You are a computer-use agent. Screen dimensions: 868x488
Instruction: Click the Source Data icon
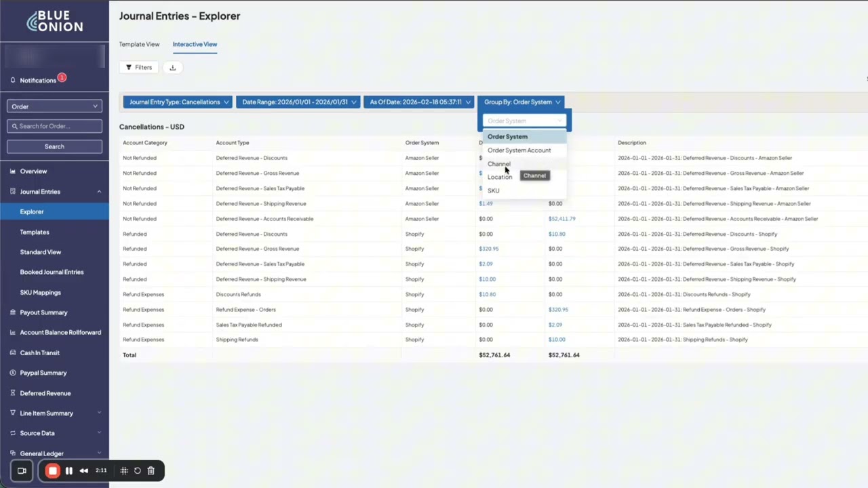coord(13,433)
